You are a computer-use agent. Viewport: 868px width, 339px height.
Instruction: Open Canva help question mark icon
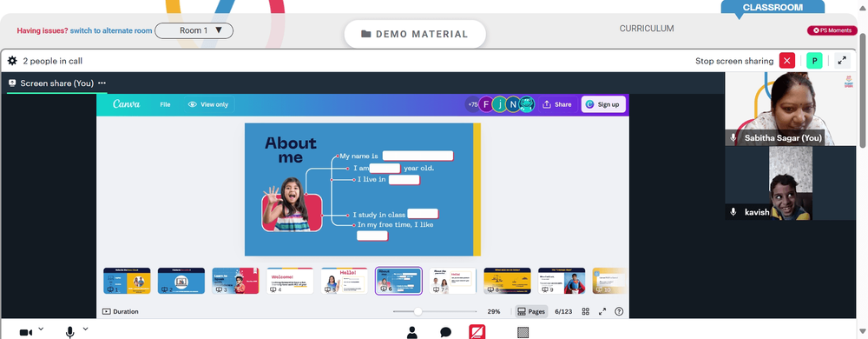(x=619, y=312)
